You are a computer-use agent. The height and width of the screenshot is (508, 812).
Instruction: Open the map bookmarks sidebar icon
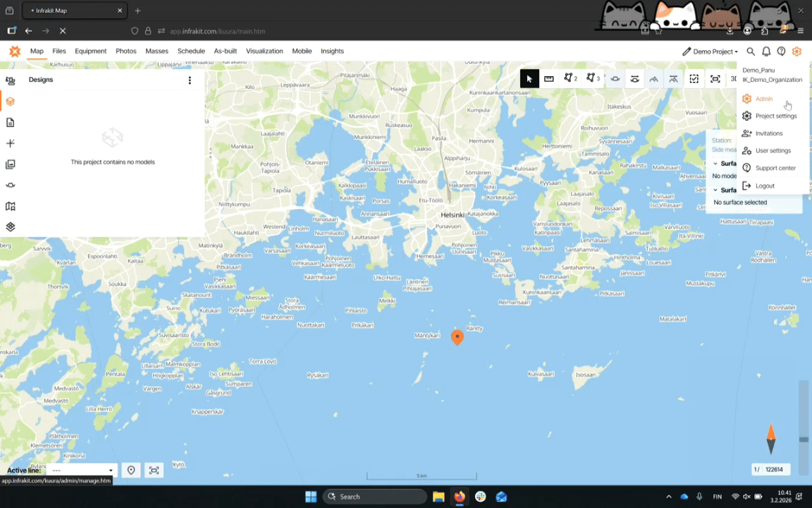coord(11,206)
